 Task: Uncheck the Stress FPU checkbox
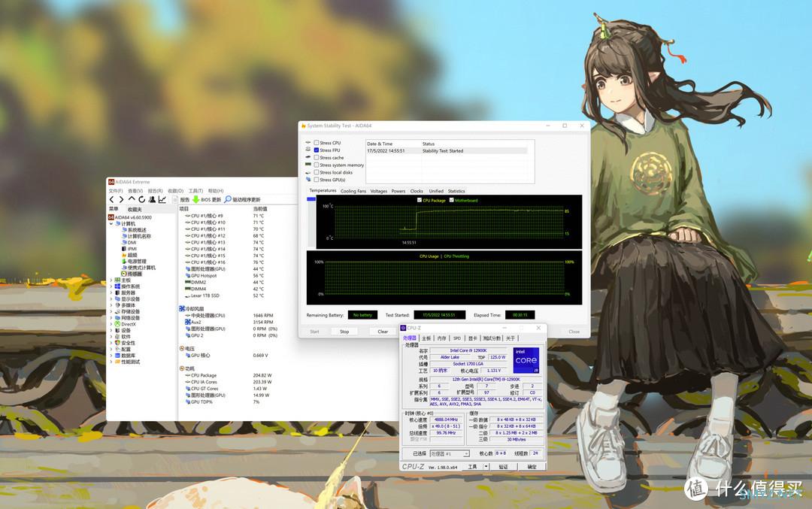(317, 150)
